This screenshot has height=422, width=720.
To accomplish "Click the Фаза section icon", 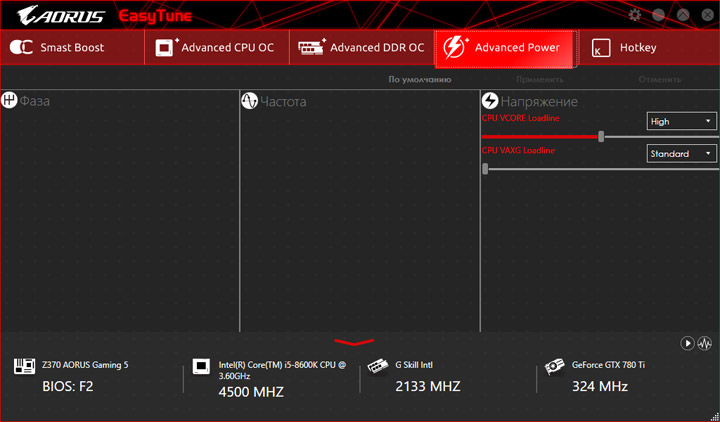I will pos(9,100).
